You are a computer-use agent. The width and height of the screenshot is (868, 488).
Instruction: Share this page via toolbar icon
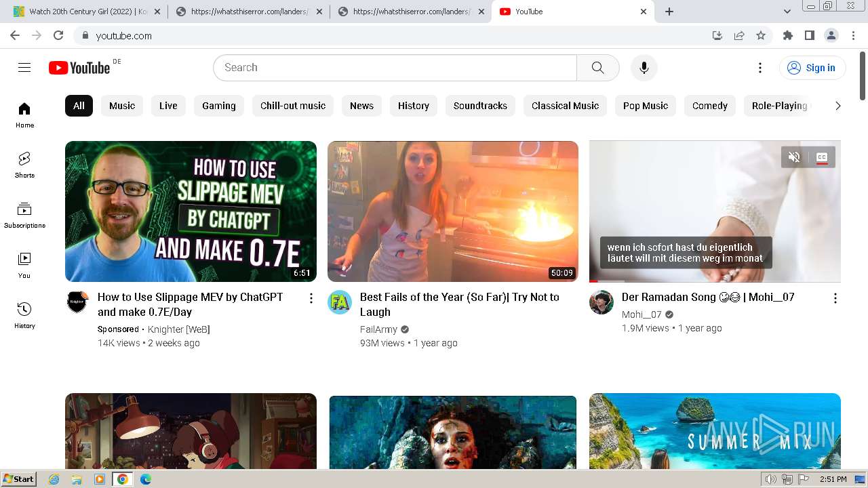(739, 35)
